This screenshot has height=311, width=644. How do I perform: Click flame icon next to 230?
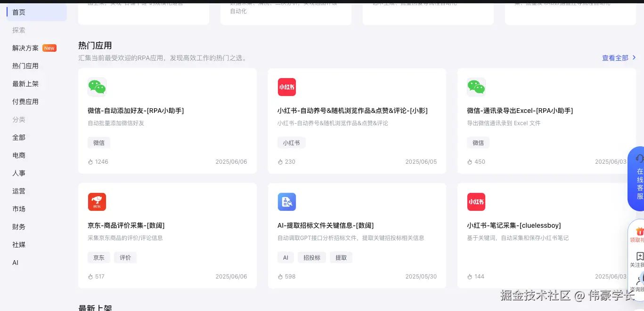[280, 162]
